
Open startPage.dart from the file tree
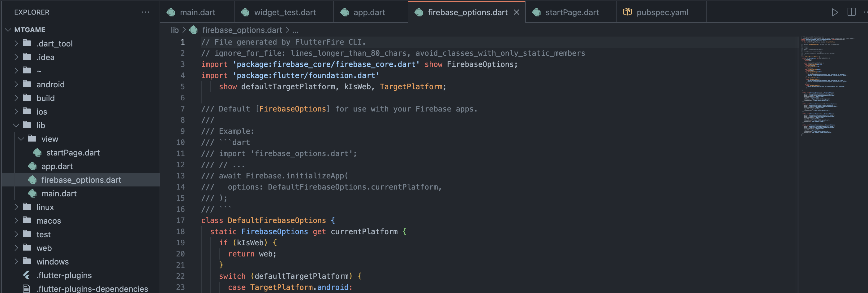click(73, 153)
